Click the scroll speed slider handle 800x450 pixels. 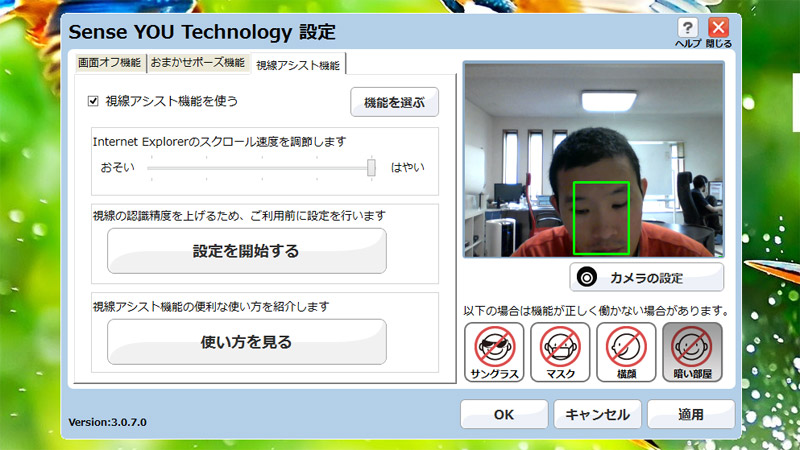point(371,167)
